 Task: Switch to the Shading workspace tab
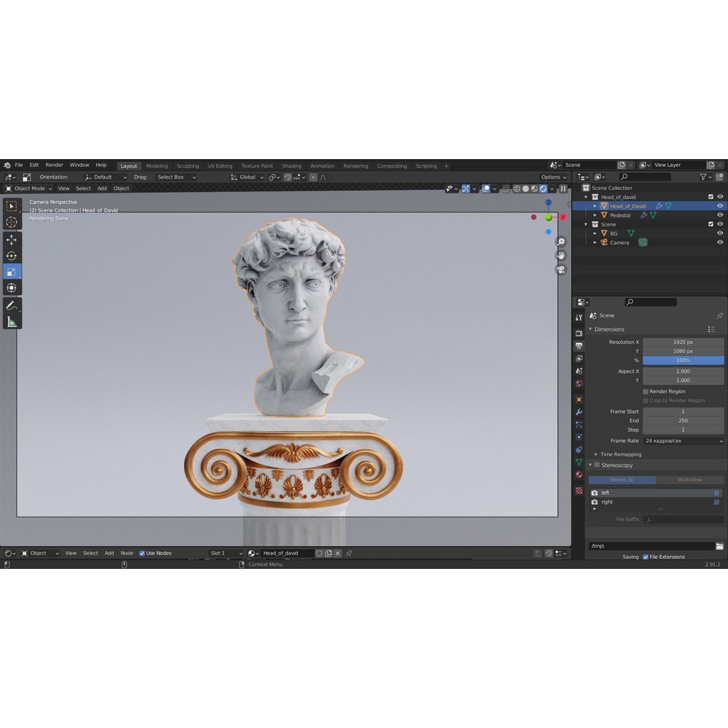point(292,166)
